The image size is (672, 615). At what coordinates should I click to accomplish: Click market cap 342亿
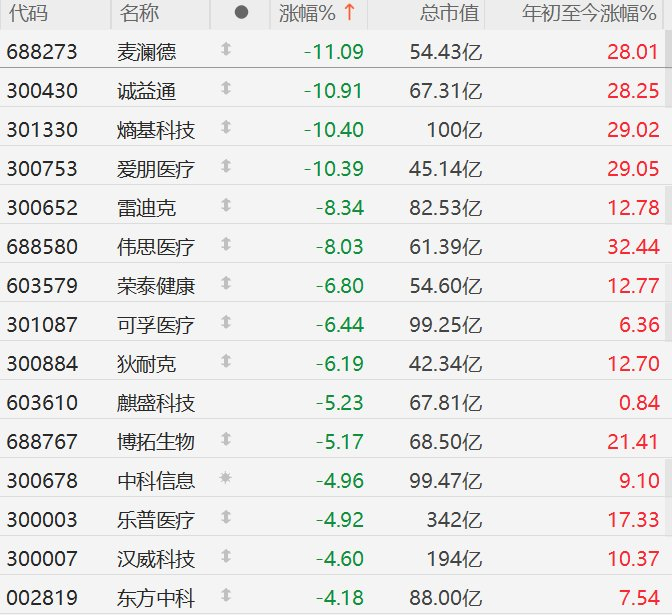455,520
